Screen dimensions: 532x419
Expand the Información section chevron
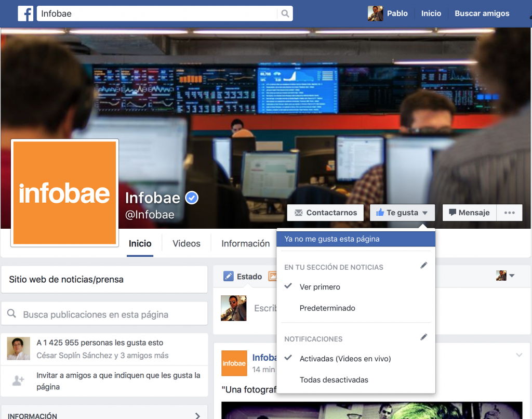(x=197, y=415)
